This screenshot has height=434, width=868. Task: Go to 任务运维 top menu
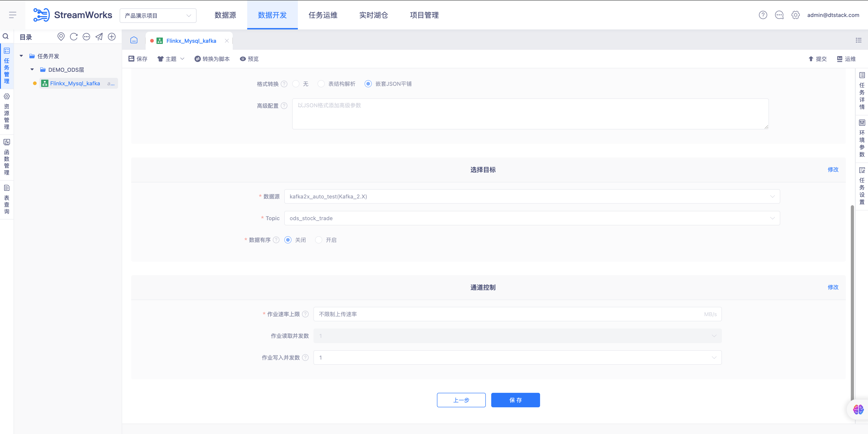click(x=323, y=15)
